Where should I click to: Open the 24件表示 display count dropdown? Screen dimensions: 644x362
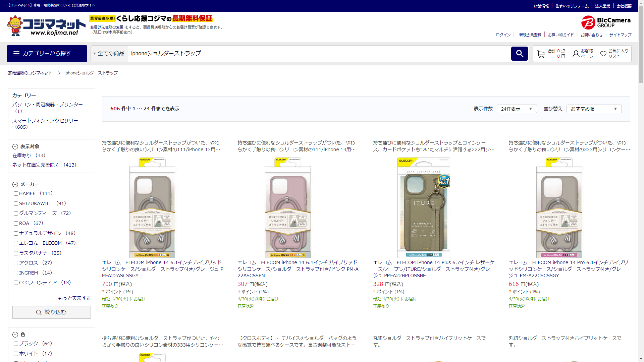click(516, 109)
